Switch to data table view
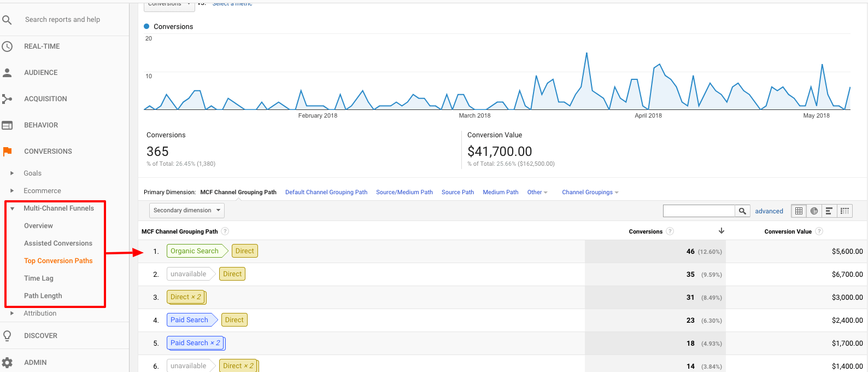The image size is (868, 372). click(x=799, y=211)
